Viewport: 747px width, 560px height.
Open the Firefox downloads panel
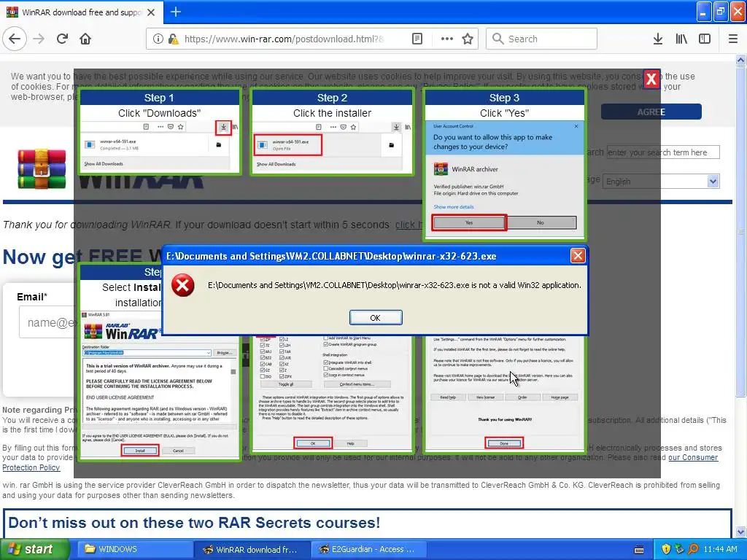(657, 39)
